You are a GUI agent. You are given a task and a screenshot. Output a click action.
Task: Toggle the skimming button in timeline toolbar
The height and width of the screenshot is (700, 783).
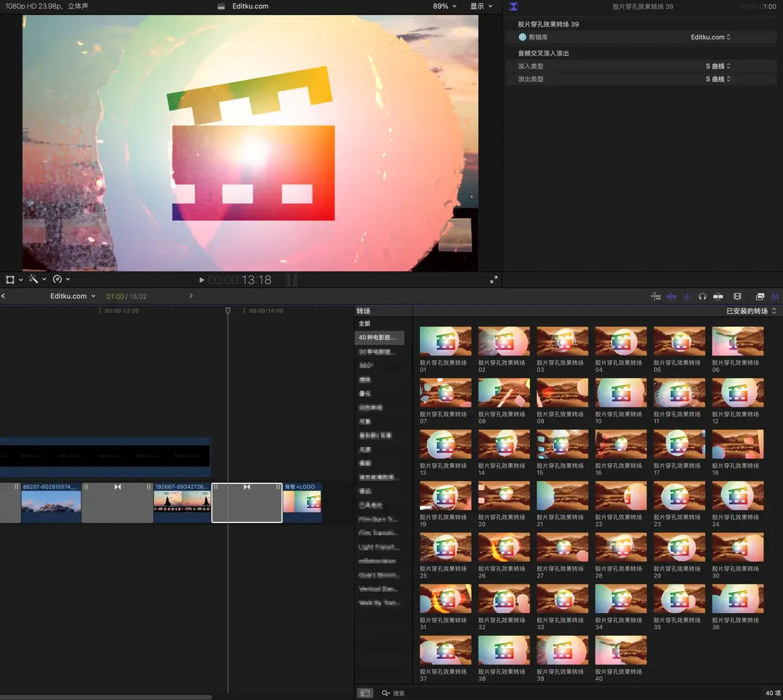click(x=672, y=297)
